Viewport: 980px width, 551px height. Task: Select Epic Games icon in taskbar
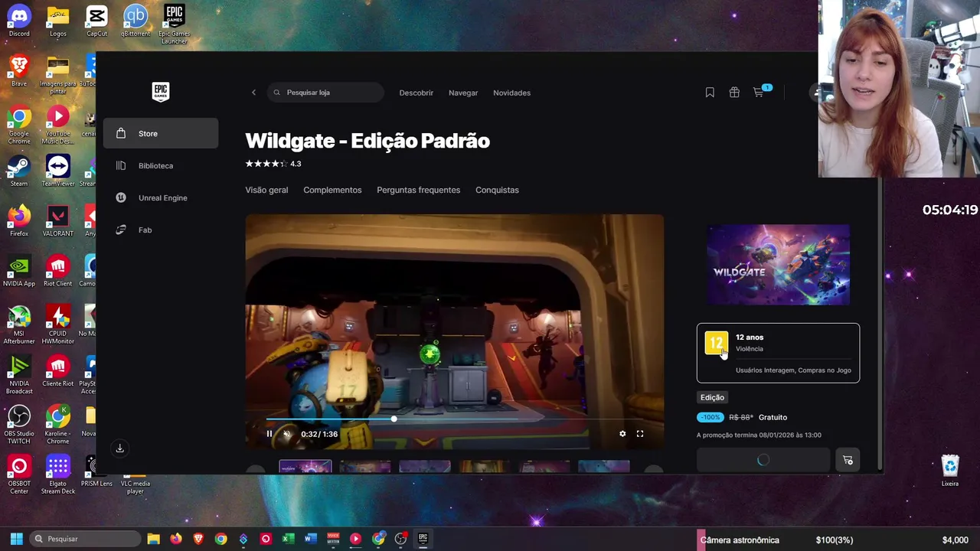point(423,539)
